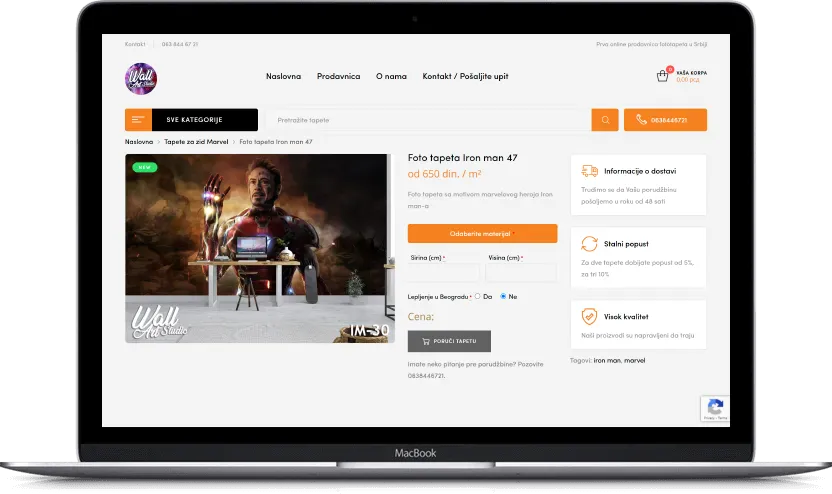Viewport: 832px width, 494px height.
Task: Click the Foto tapeta Iron man 47 title
Action: click(x=462, y=158)
